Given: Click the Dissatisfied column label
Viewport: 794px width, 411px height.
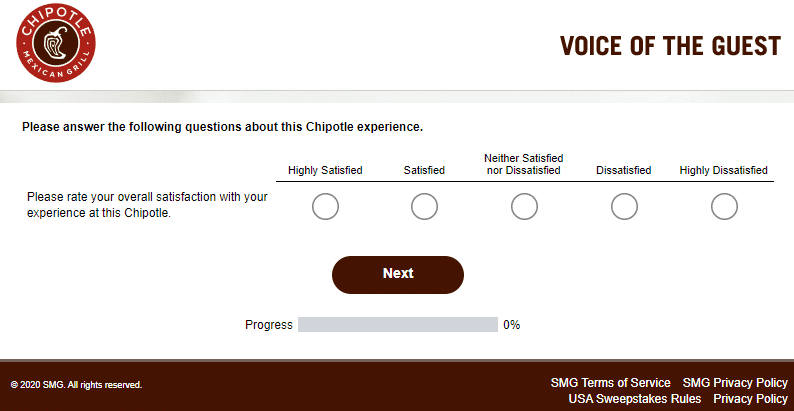Looking at the screenshot, I should coord(624,171).
